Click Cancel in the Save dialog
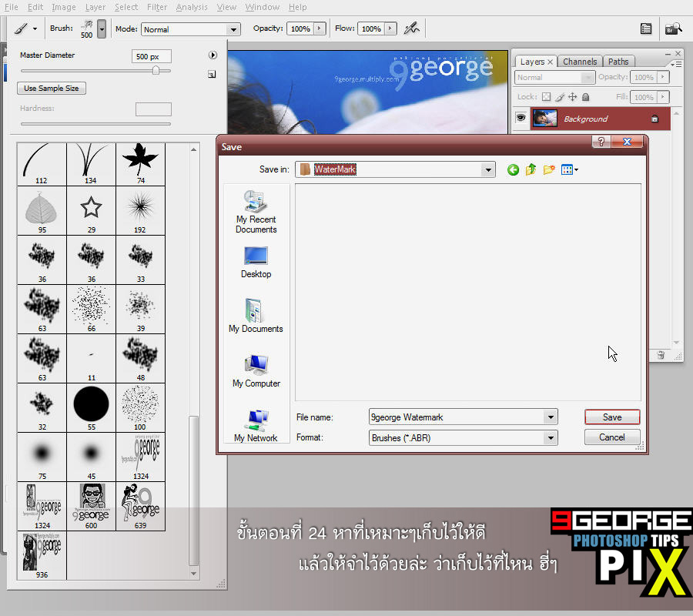 pos(612,437)
